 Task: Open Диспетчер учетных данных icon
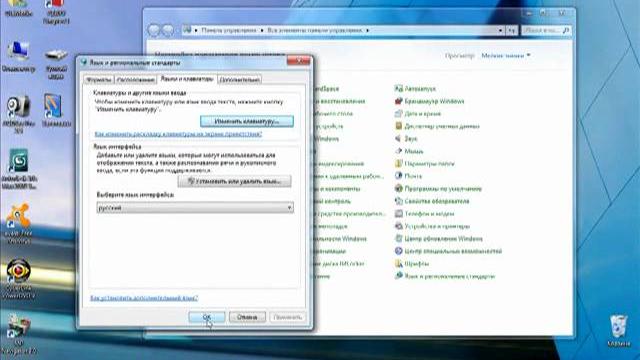click(398, 126)
